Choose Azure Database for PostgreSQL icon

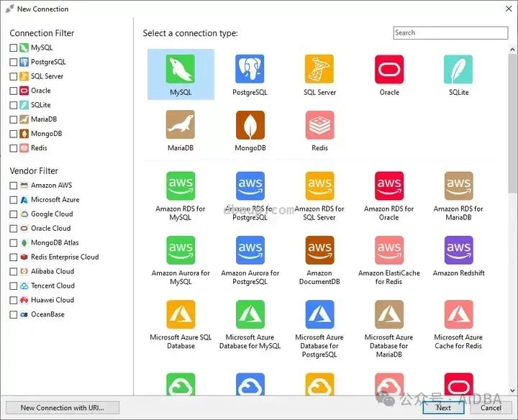point(319,314)
